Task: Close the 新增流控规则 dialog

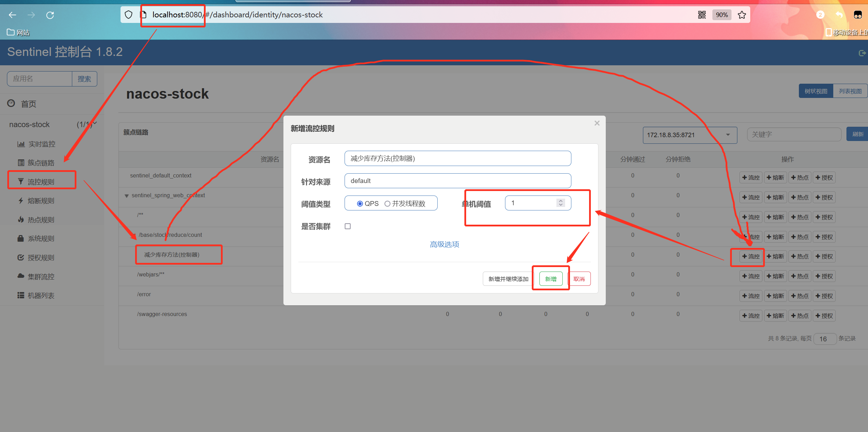Action: pyautogui.click(x=597, y=123)
